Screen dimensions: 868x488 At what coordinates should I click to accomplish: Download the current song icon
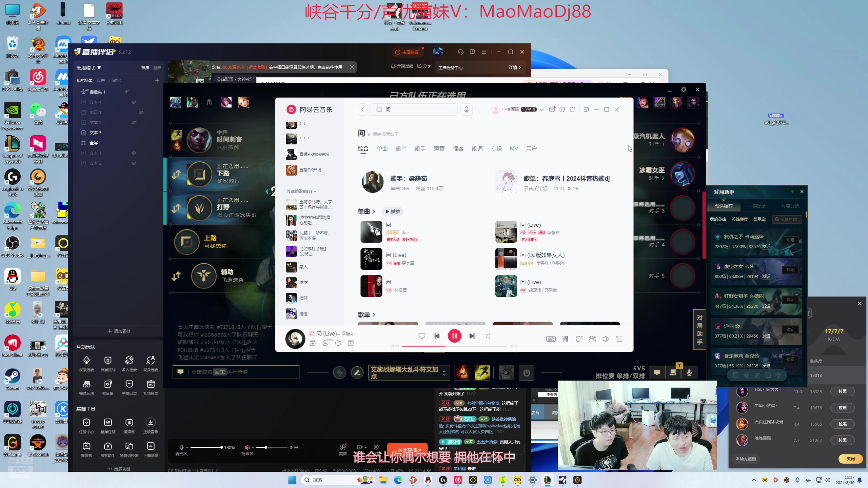pos(351,343)
